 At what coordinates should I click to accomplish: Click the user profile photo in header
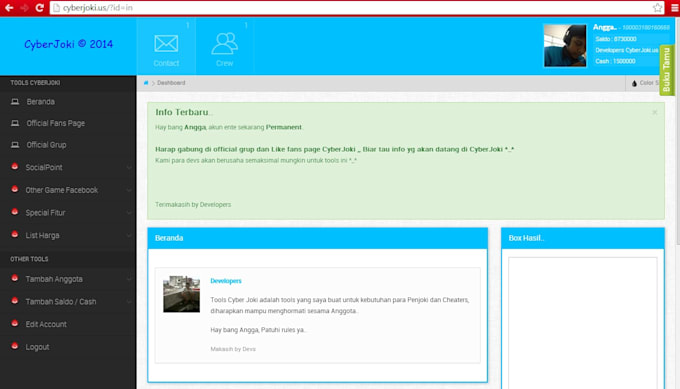tap(565, 46)
